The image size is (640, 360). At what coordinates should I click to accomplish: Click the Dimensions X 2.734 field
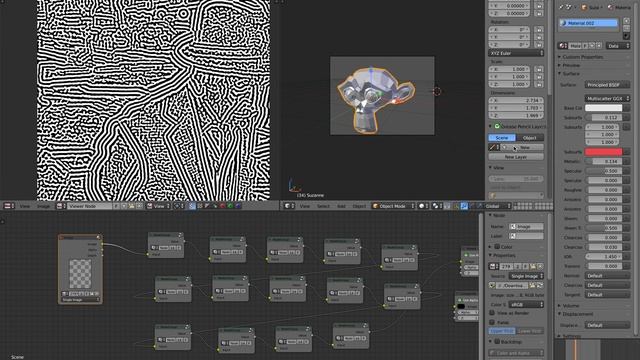pyautogui.click(x=516, y=100)
